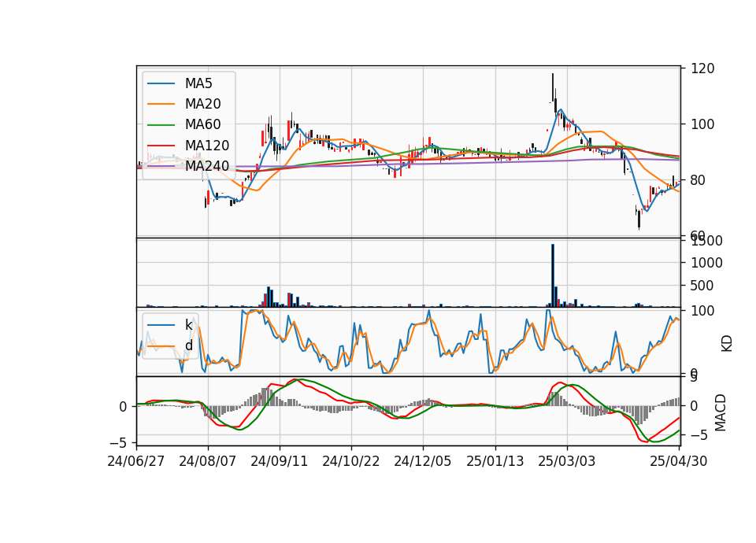Click the tallest volume bar spike

[x=553, y=275]
